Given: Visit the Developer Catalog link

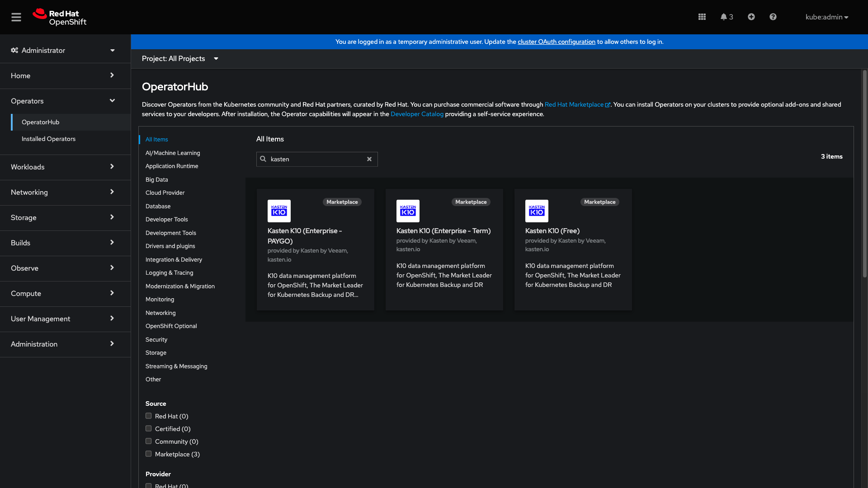Looking at the screenshot, I should click(417, 114).
